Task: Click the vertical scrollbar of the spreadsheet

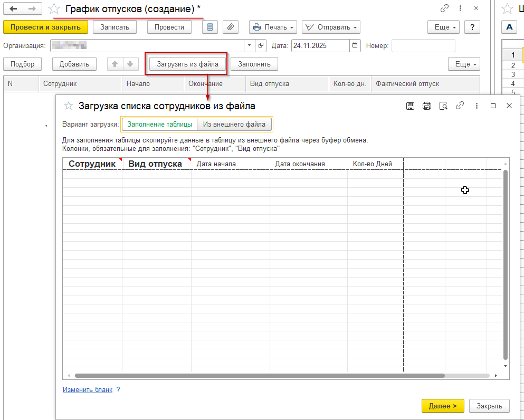Action: point(506,265)
